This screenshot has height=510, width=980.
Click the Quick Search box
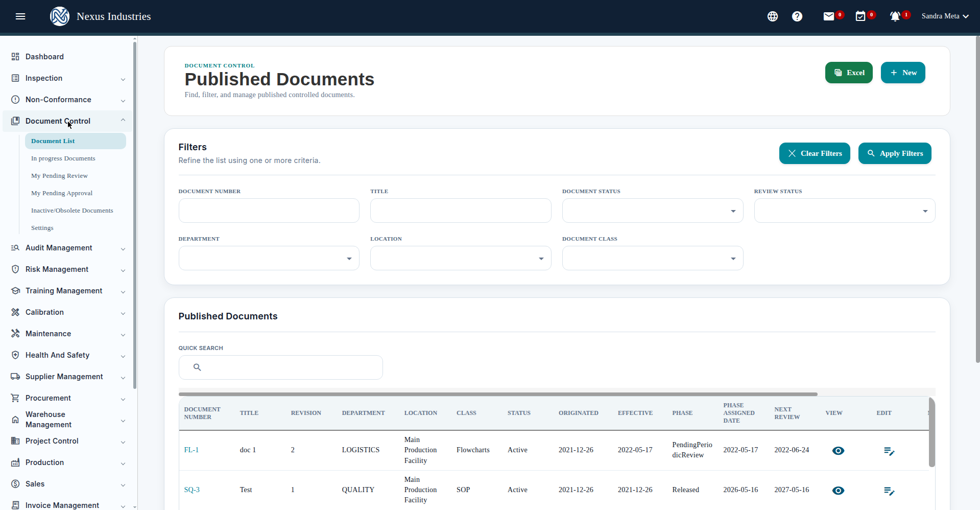281,367
